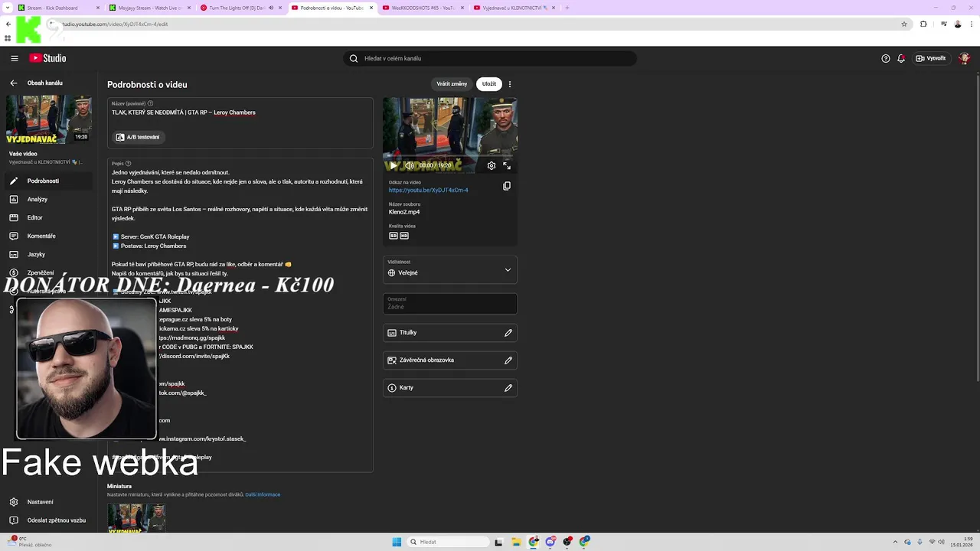980x551 pixels.
Task: Focus the Hledat v celém kanálu search
Action: (x=490, y=58)
